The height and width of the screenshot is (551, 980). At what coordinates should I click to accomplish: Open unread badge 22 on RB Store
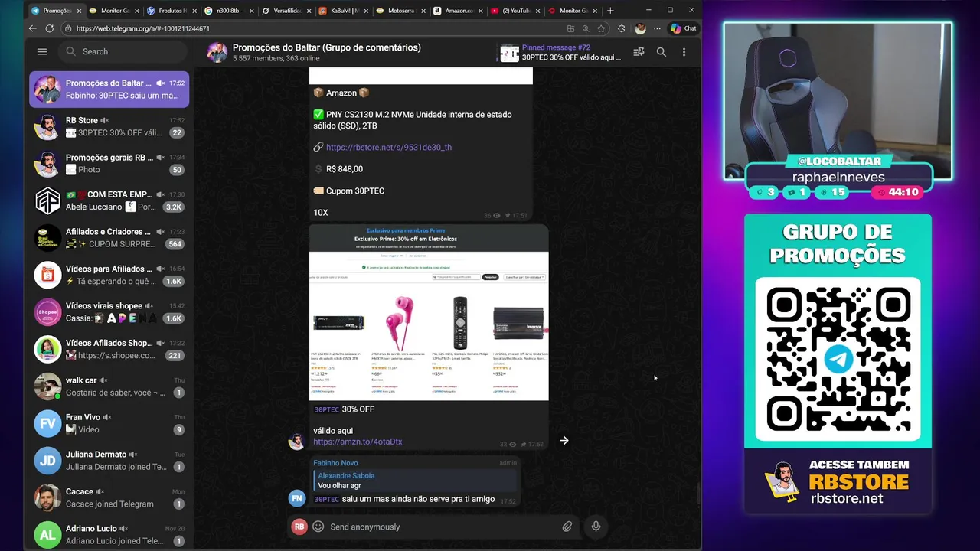[x=177, y=132]
